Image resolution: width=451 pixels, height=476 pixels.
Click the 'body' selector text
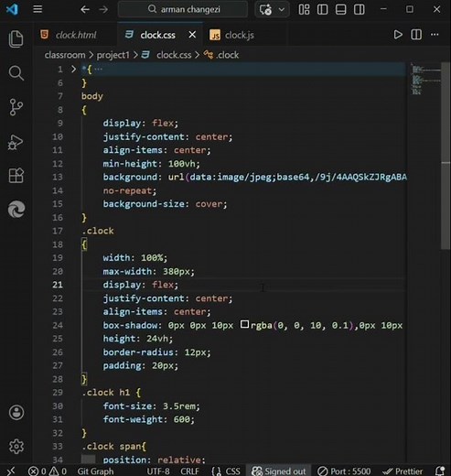[x=92, y=96]
